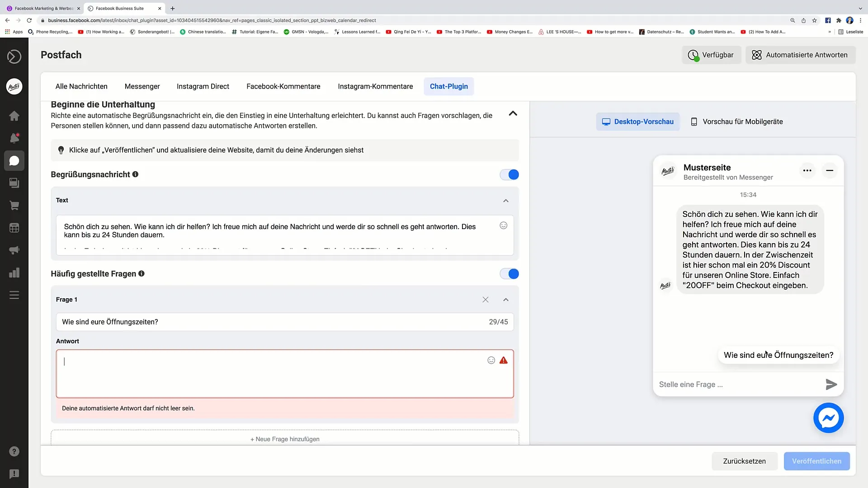The height and width of the screenshot is (488, 868).
Task: Focus the Frage 1 question input
Action: [285, 322]
